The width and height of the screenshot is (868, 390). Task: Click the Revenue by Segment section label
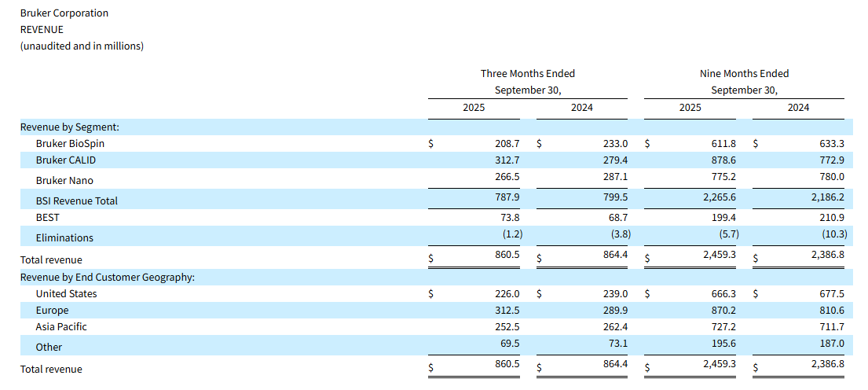coord(69,127)
